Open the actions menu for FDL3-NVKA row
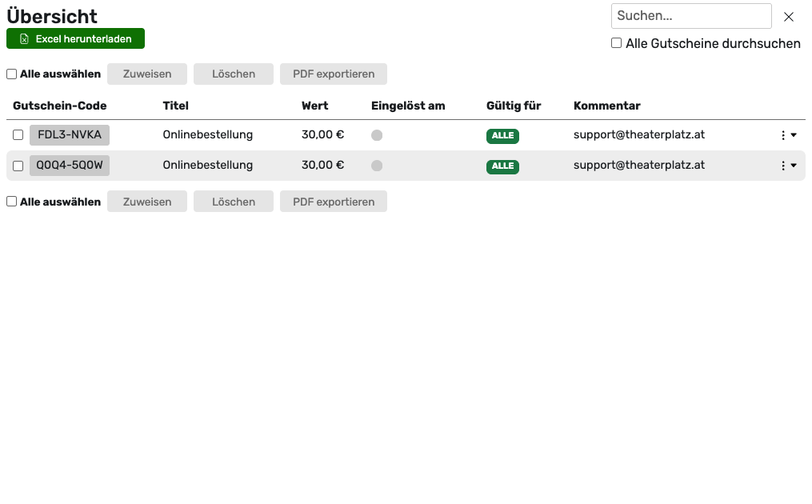The height and width of the screenshot is (504, 812). pos(787,135)
